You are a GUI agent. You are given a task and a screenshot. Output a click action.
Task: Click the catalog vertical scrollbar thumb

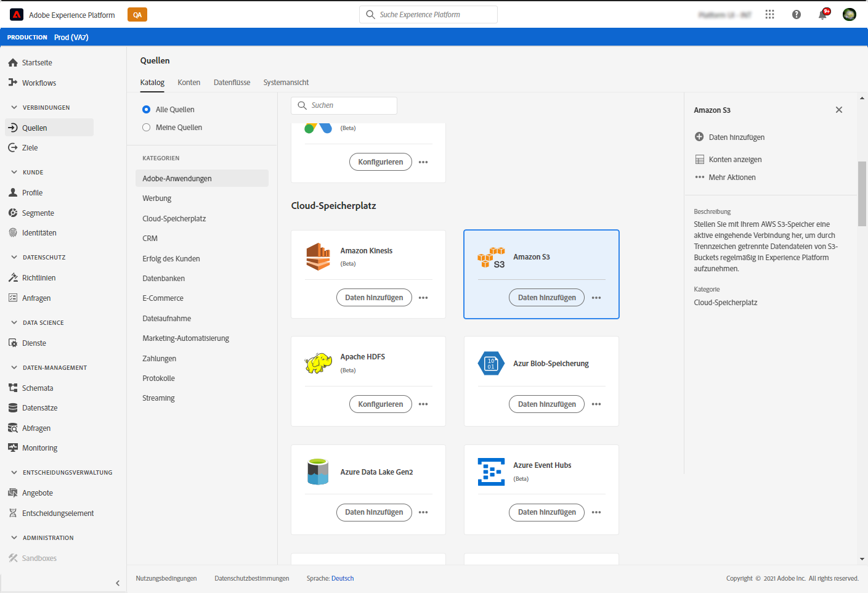point(862,194)
